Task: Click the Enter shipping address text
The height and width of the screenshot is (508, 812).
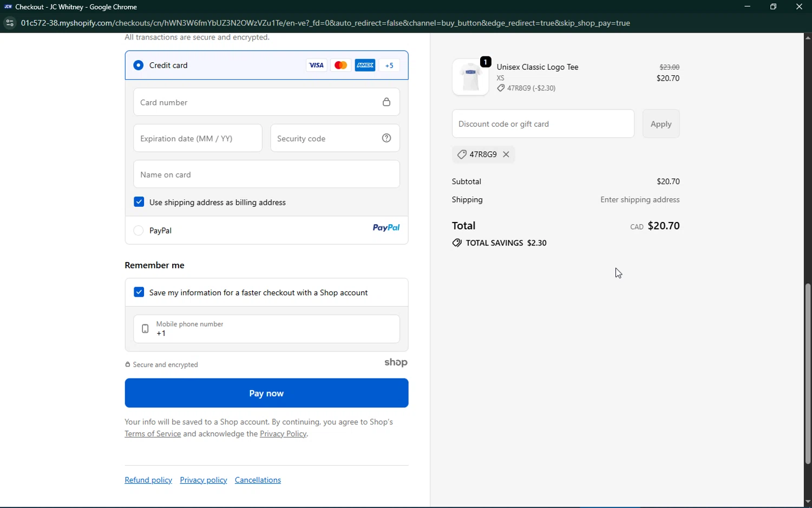Action: (x=640, y=200)
